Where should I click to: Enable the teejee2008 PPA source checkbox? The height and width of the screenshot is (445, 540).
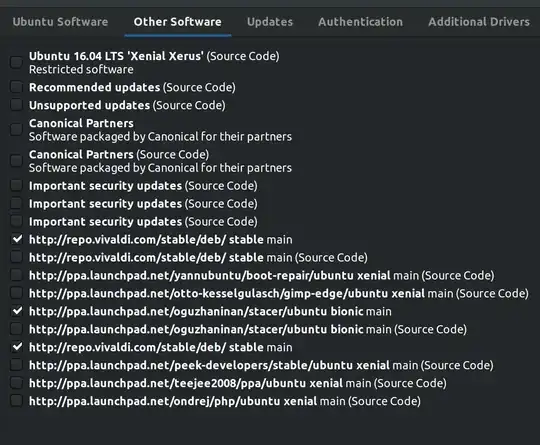(x=16, y=383)
